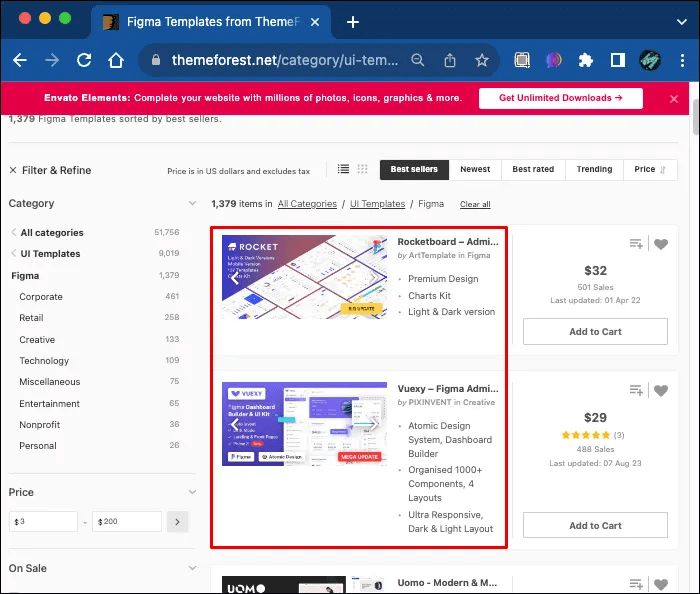Open a new browser tab
Viewport: 700px width, 594px height.
pyautogui.click(x=353, y=22)
